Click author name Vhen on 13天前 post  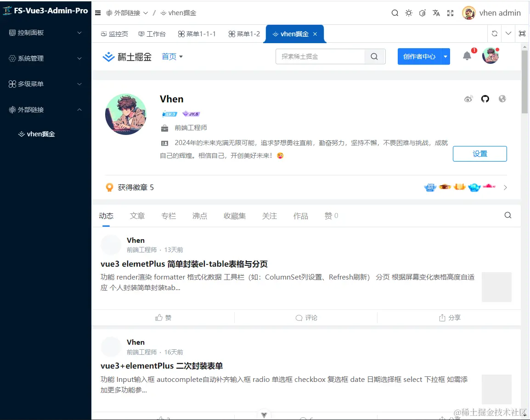(x=135, y=240)
